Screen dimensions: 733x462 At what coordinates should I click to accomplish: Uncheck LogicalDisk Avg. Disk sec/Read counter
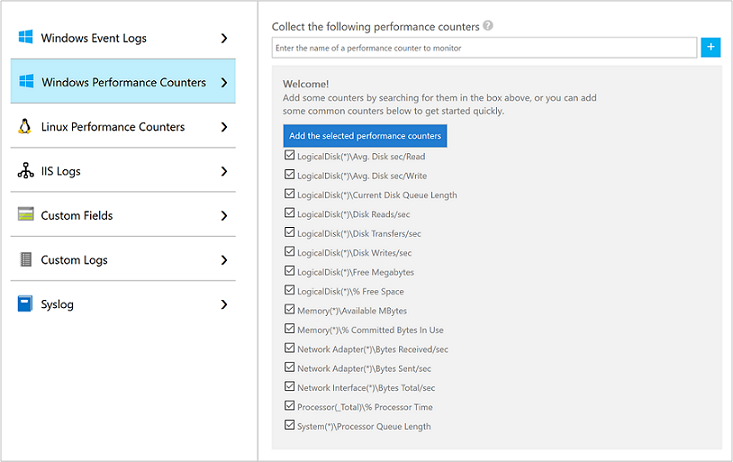tap(289, 156)
